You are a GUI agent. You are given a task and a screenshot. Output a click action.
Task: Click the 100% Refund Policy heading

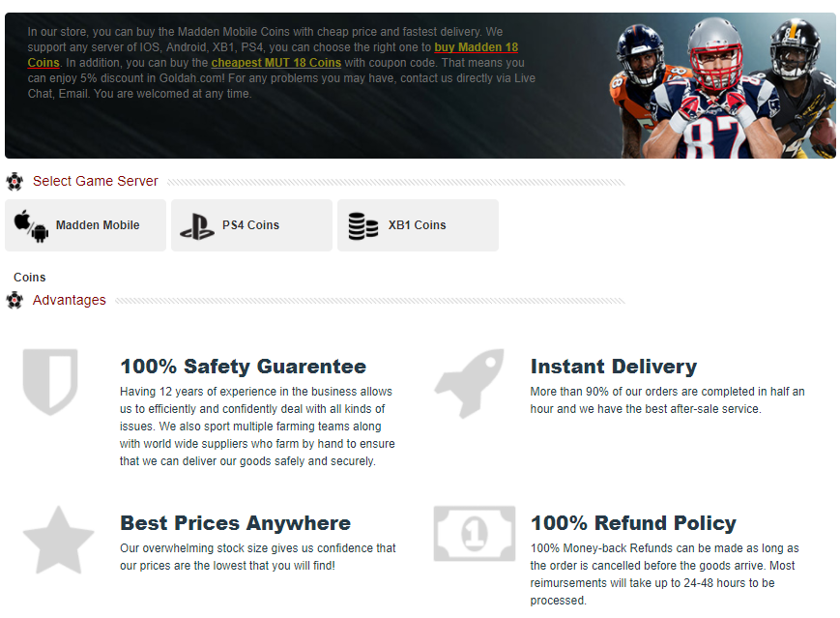pyautogui.click(x=633, y=523)
